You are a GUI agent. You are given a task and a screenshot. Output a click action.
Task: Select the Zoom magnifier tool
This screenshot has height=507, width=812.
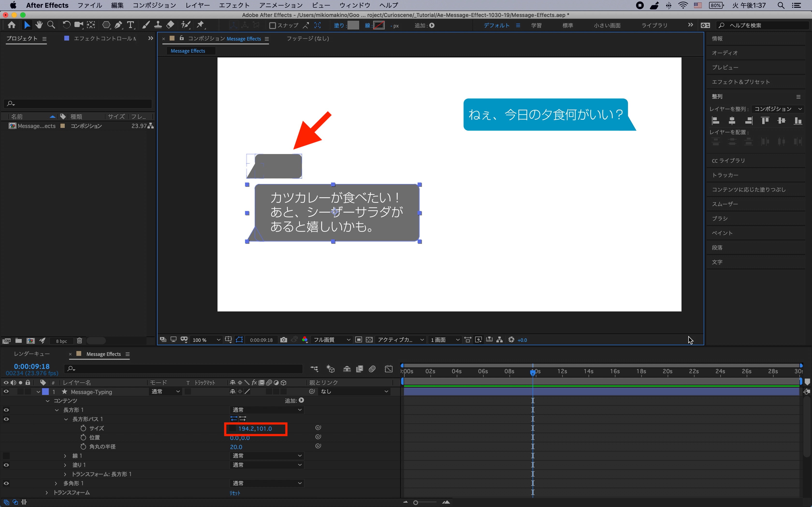[51, 25]
